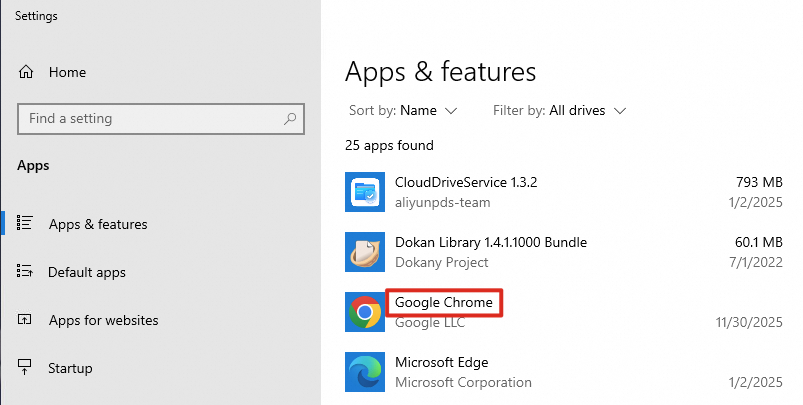Go to Apps & features page
The height and width of the screenshot is (405, 803).
point(98,224)
